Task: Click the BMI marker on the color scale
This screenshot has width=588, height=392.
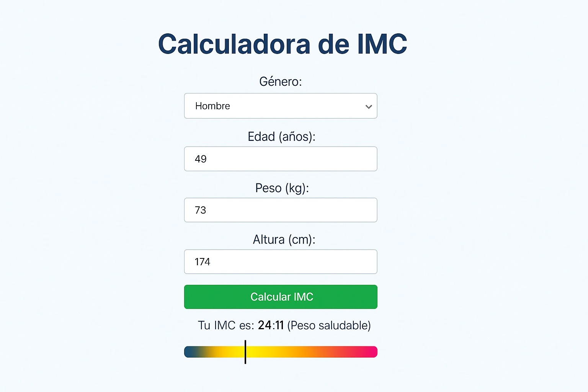Action: tap(245, 351)
